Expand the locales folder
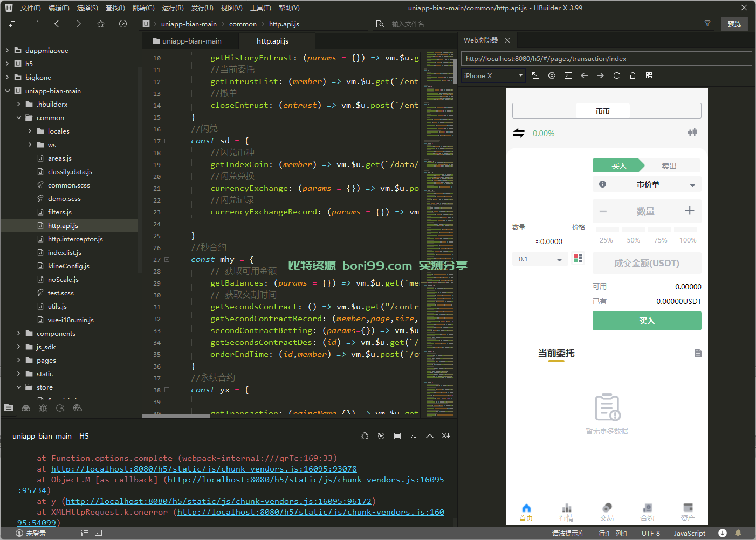The width and height of the screenshot is (756, 540). (x=30, y=131)
